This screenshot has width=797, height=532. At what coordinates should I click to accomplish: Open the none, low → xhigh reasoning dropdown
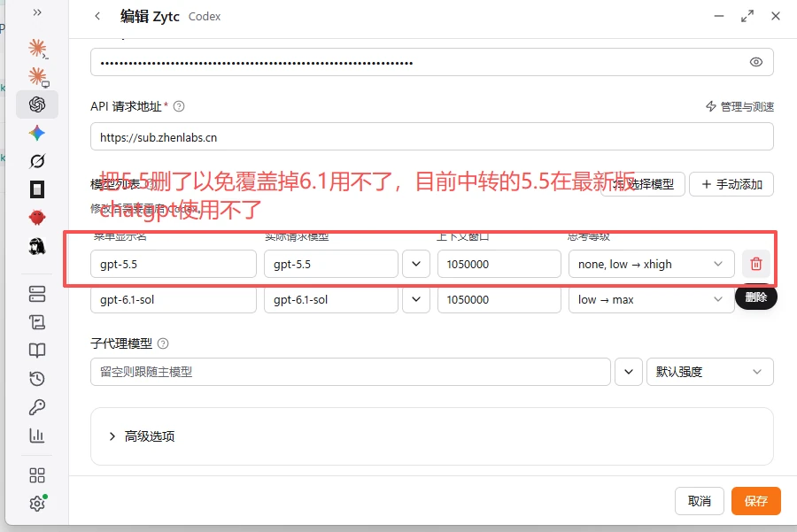tap(651, 264)
